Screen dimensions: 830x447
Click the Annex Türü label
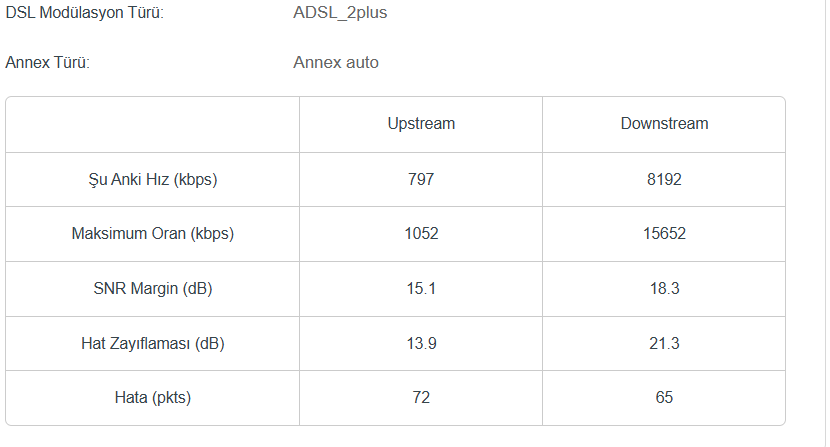(48, 62)
